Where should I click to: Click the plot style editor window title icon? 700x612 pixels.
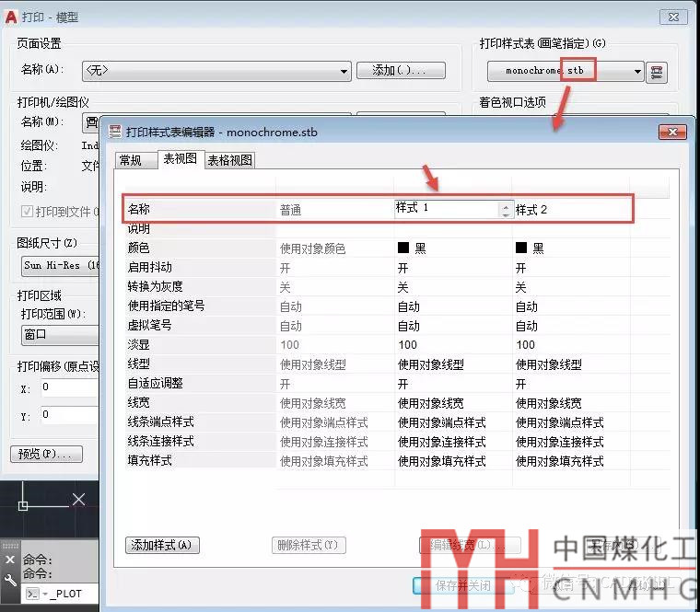(x=115, y=132)
